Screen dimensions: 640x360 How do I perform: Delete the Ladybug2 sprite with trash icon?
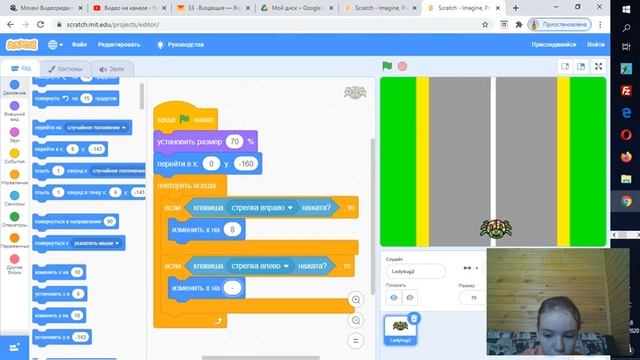[414, 318]
